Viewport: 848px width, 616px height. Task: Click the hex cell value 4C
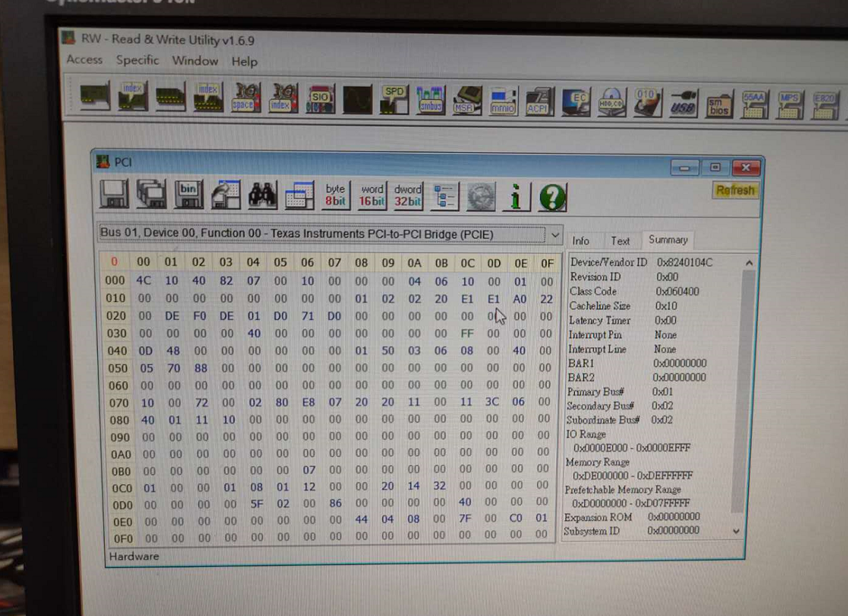(143, 281)
